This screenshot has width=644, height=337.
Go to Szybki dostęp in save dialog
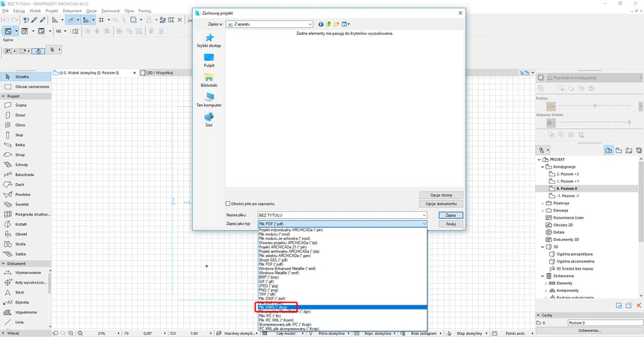coord(209,40)
